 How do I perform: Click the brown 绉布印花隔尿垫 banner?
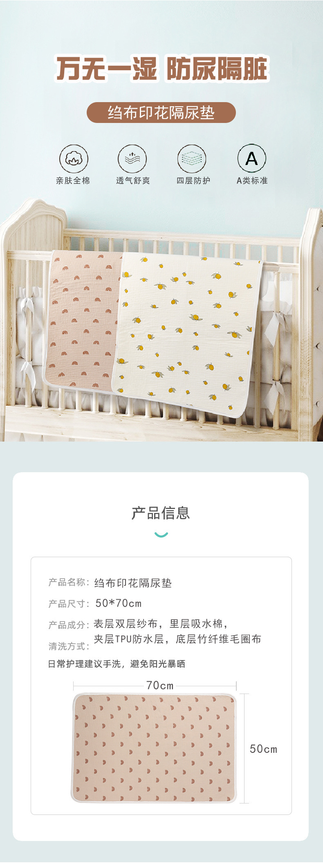tap(161, 113)
